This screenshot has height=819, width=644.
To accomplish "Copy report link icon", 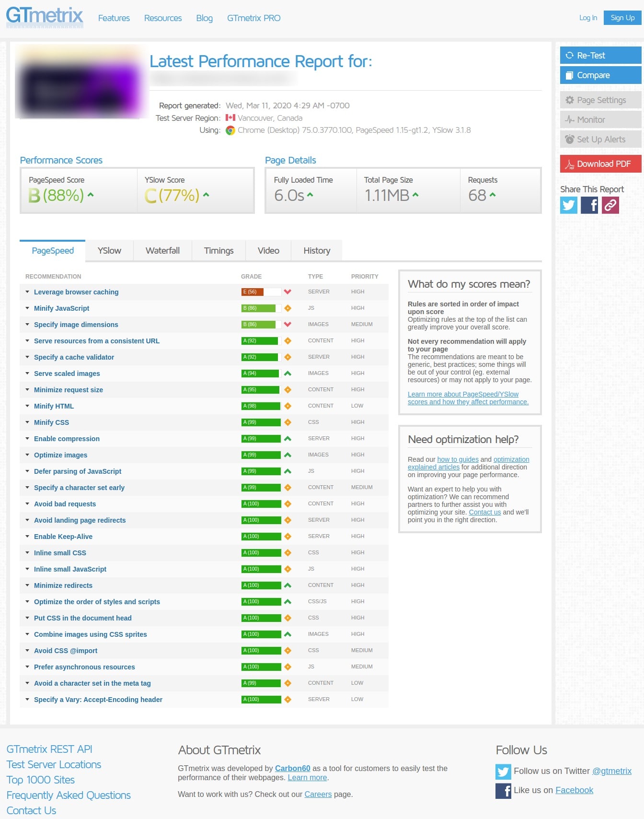I will pyautogui.click(x=610, y=205).
